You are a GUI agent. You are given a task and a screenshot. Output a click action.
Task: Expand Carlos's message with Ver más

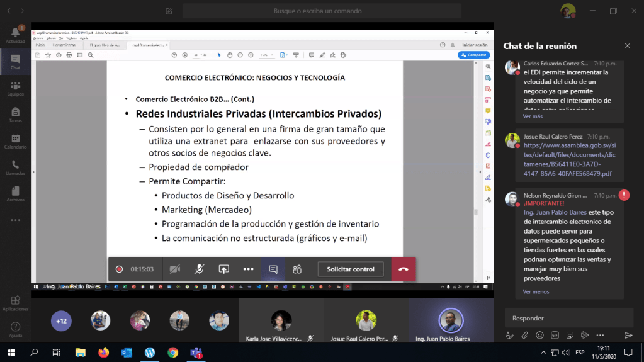tap(532, 116)
